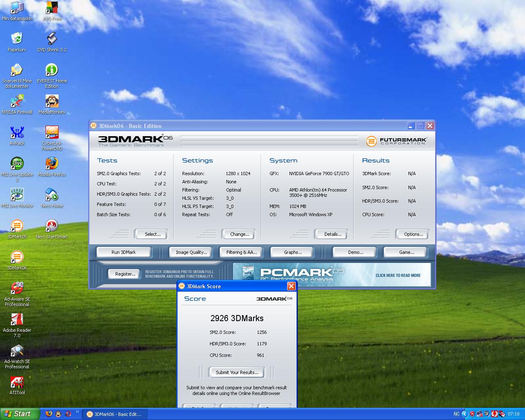Click Firefox icon in quick launch bar
Screen dimensions: 525x420
[x=49, y=414]
